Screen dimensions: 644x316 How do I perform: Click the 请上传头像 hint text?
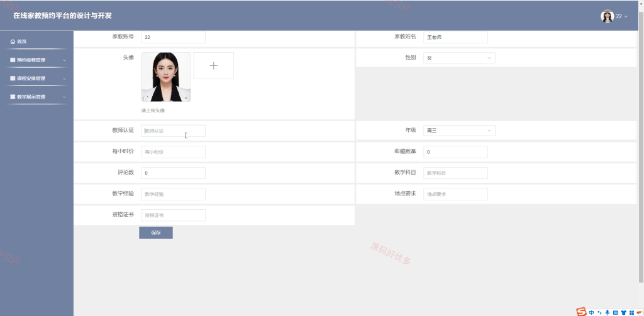(x=153, y=111)
